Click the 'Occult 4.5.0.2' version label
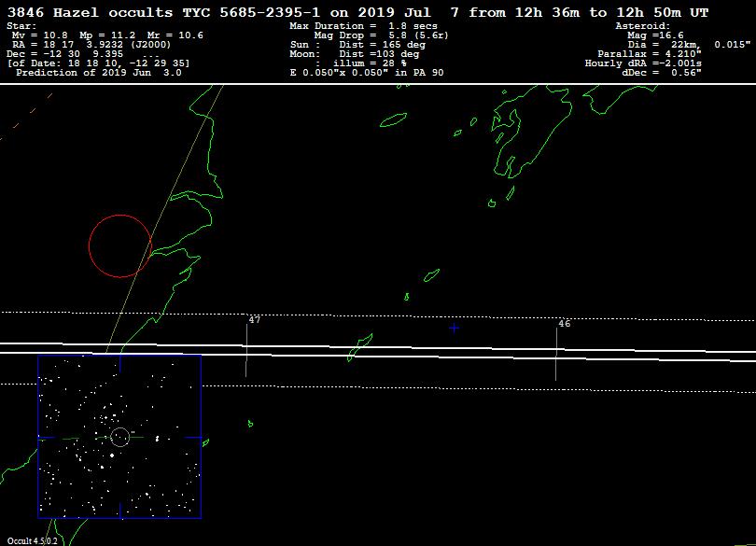Image resolution: width=756 pixels, height=546 pixels. (33, 540)
